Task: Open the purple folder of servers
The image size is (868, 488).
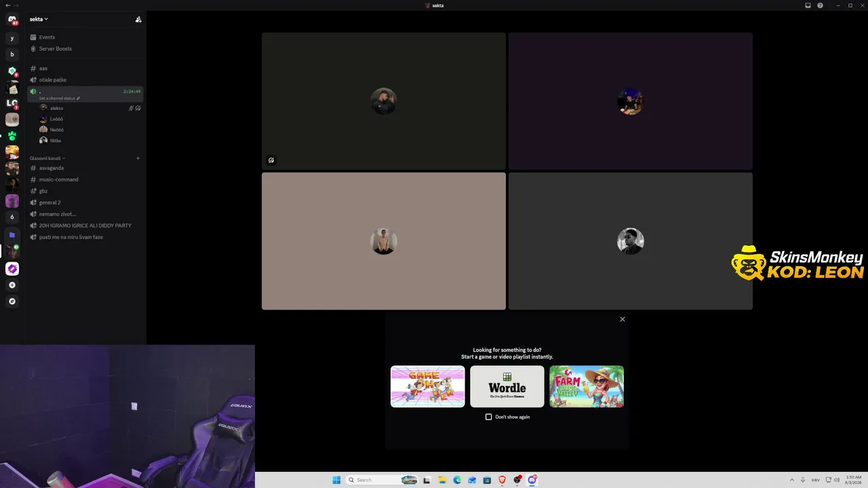Action: 12,235
